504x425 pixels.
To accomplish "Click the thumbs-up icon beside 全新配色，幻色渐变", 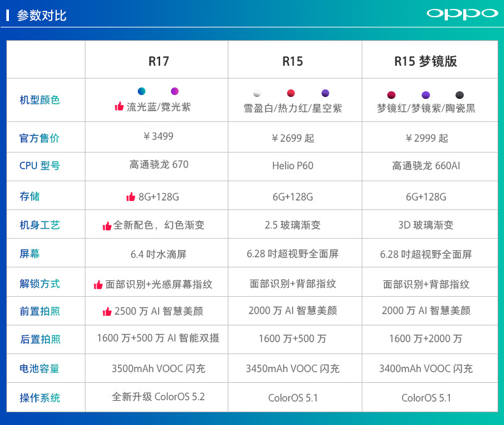I will point(107,226).
